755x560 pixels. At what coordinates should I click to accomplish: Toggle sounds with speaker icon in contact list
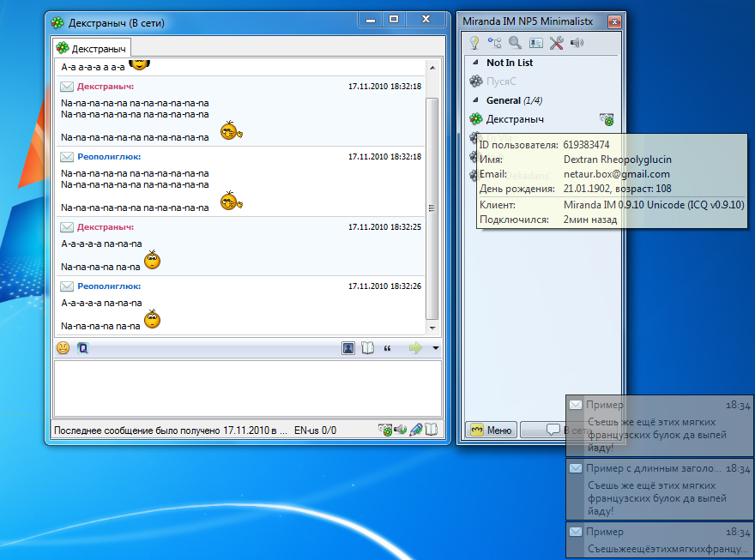577,43
